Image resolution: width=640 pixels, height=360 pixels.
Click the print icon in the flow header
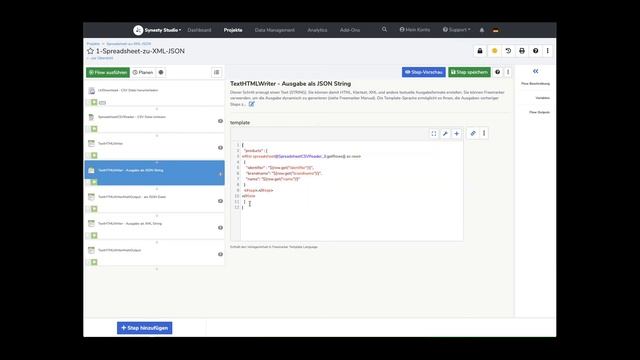coord(522,51)
